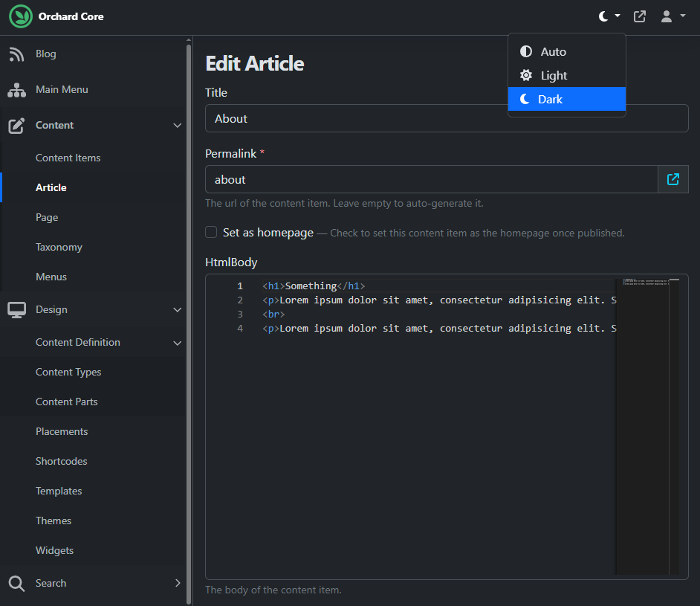Go to Content Items
Screen dimensions: 700x606
(68, 158)
